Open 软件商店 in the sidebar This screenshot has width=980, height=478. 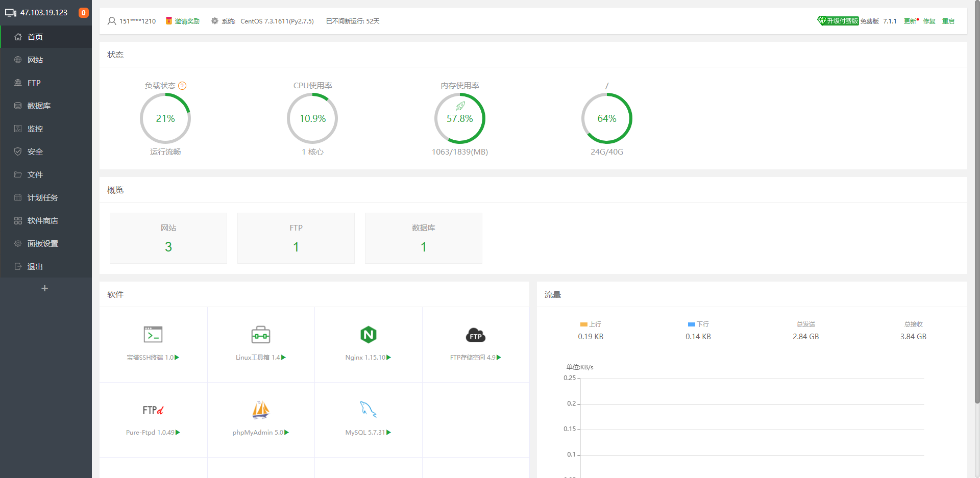tap(46, 220)
